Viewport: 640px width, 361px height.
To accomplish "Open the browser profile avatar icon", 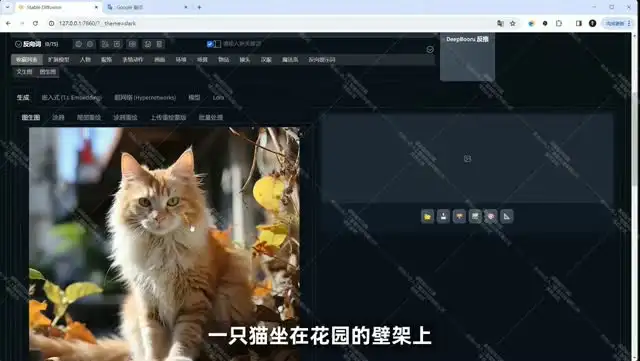I will (x=593, y=24).
